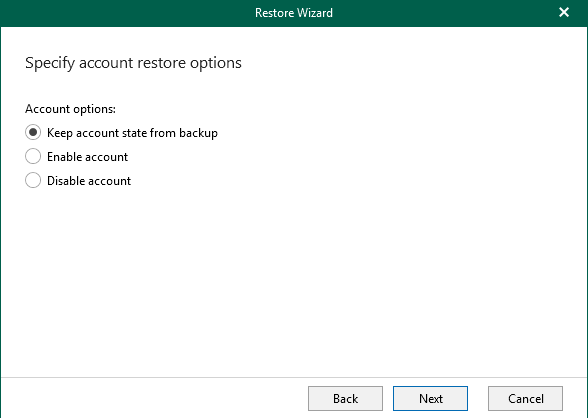The width and height of the screenshot is (588, 418).
Task: Select the Keep account state from backup radio button
Action: point(33,132)
